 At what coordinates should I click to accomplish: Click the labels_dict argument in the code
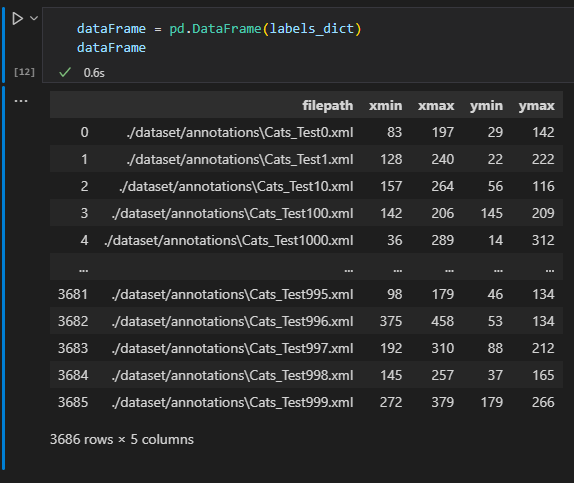[312, 29]
